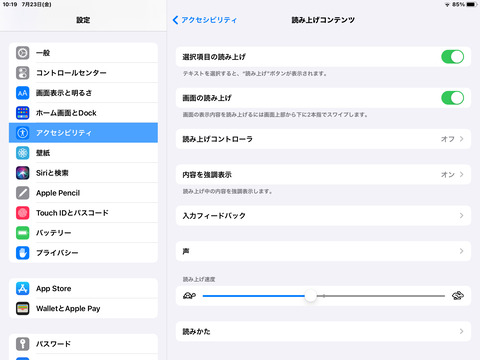Screen dimensions: 480x360
Task: Tap the パスワード key icon
Action: pyautogui.click(x=23, y=344)
